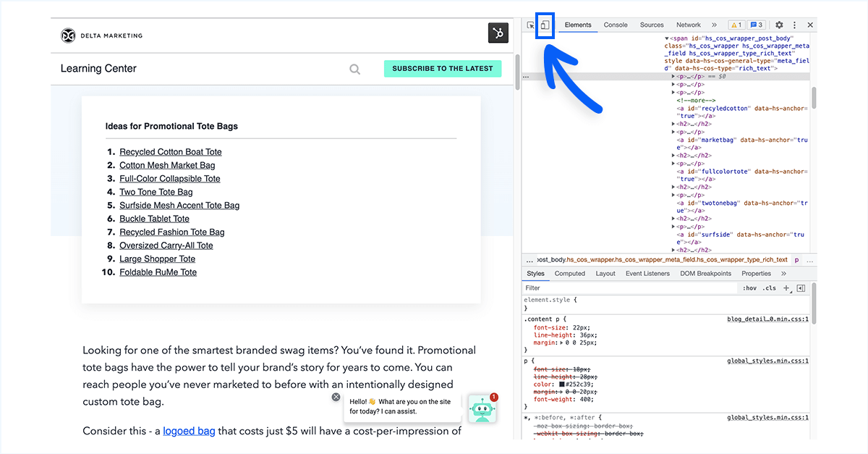Click the warnings count badge
The image size is (868, 454).
pyautogui.click(x=736, y=25)
